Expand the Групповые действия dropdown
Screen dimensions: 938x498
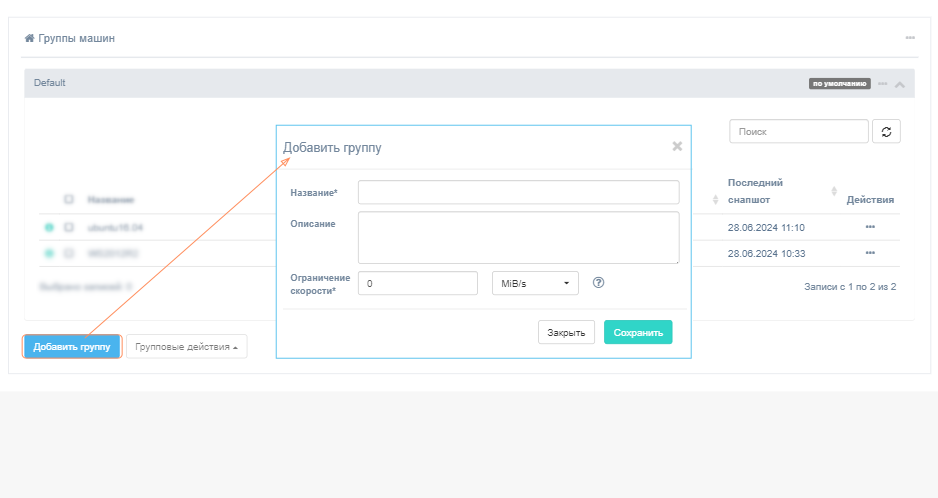tap(186, 347)
